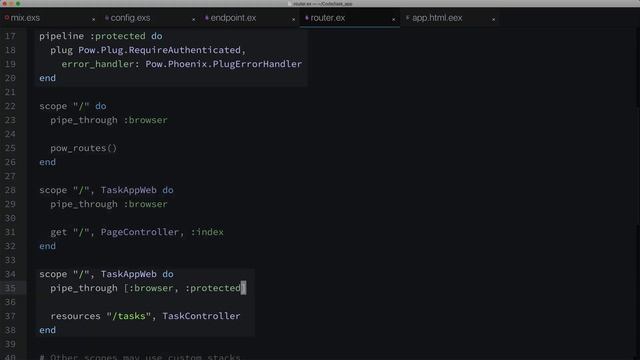Click the config.exs file type icon
The width and height of the screenshot is (640, 360).
tap(107, 18)
